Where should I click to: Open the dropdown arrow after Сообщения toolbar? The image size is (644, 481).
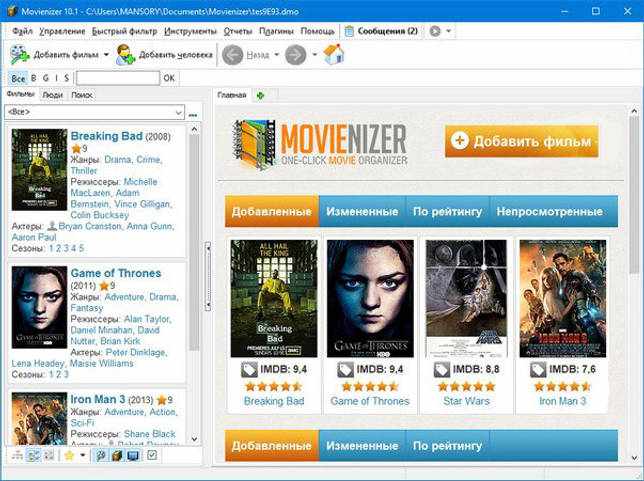449,31
